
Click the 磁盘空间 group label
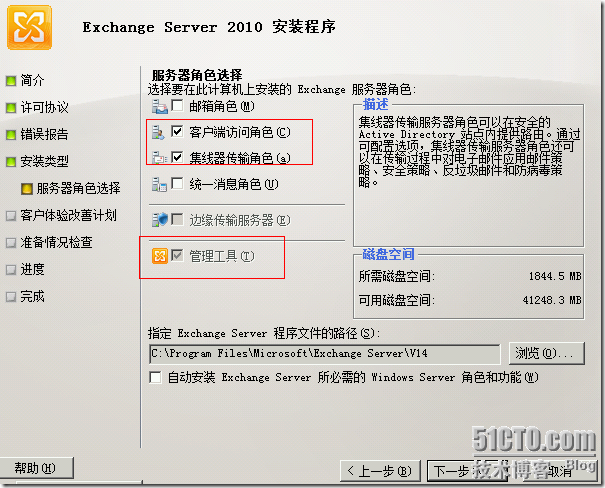pos(388,254)
